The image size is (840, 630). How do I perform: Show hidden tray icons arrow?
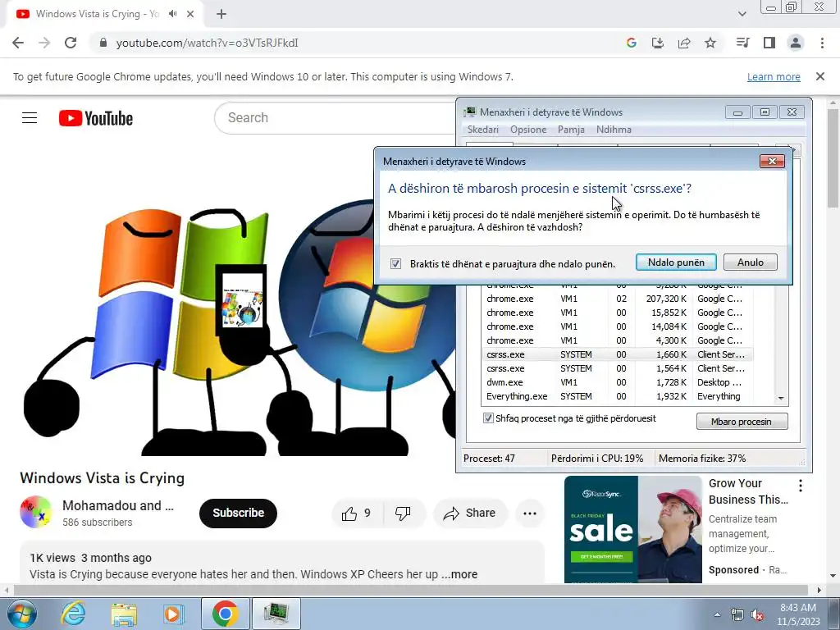point(717,614)
